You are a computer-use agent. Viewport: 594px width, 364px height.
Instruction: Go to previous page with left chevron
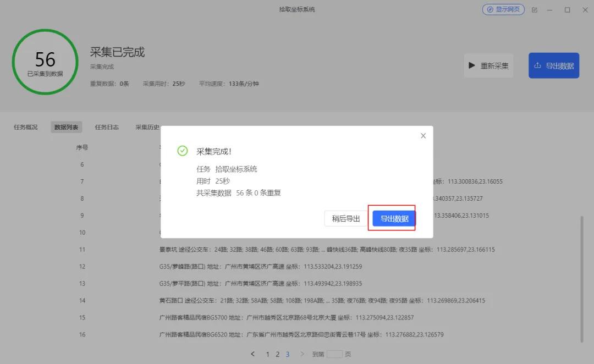click(x=253, y=354)
